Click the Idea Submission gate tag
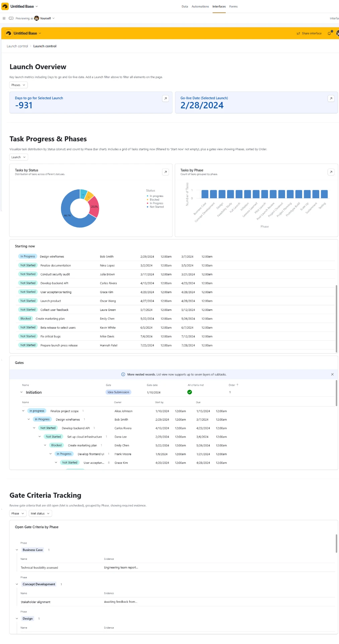This screenshot has height=644, width=339. click(118, 392)
